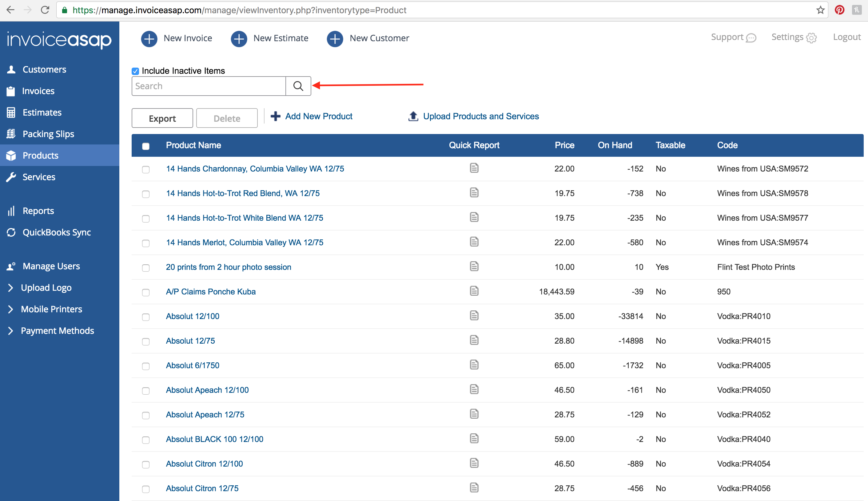
Task: Click the New Customer plus icon
Action: [335, 38]
